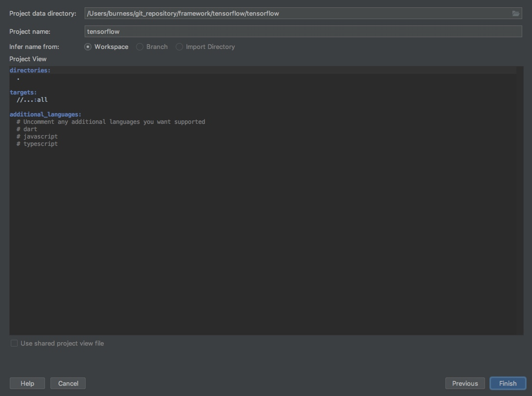Viewport: 532px width, 396px height.
Task: Click the folder browse icon
Action: (516, 14)
